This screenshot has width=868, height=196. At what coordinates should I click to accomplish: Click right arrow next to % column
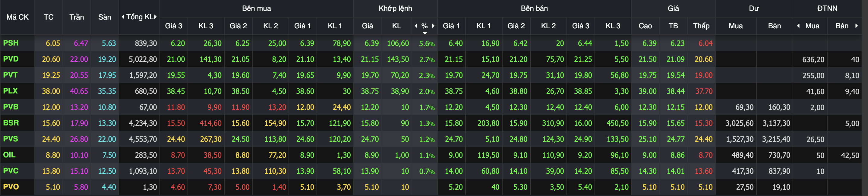433,26
